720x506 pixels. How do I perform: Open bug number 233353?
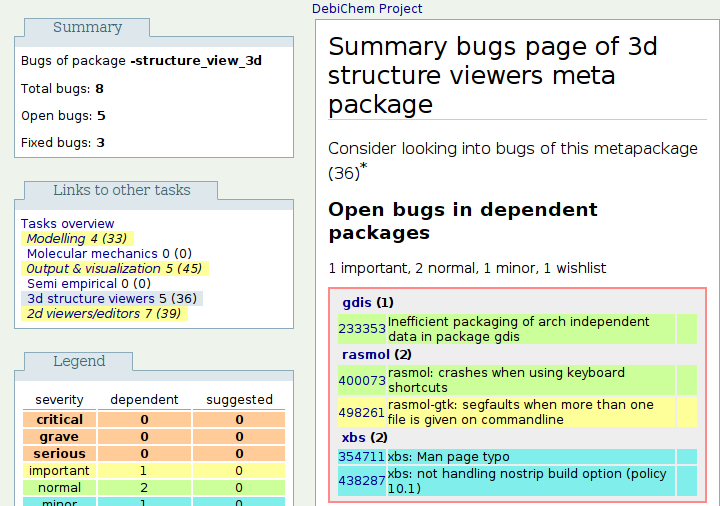(x=361, y=329)
